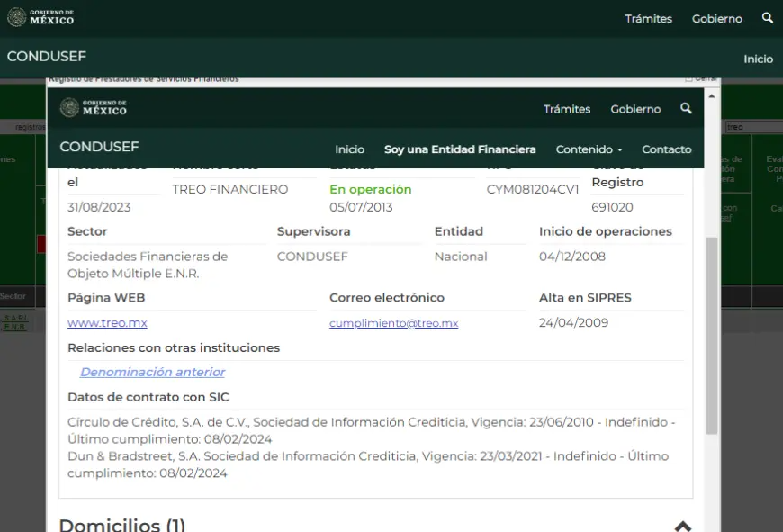Collapse the Domicilios section with the chevron
The height and width of the screenshot is (532, 783).
(683, 526)
